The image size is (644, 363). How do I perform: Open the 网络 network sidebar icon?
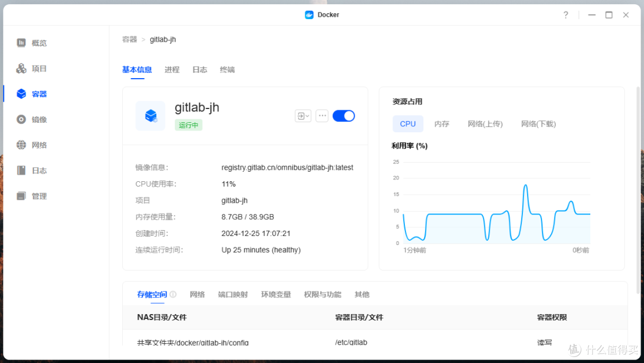[x=31, y=144]
